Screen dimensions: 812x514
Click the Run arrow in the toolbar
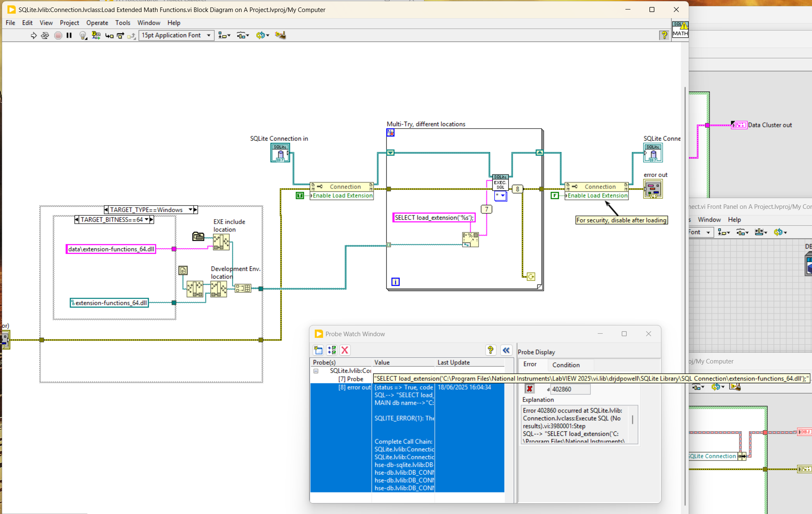[34, 36]
